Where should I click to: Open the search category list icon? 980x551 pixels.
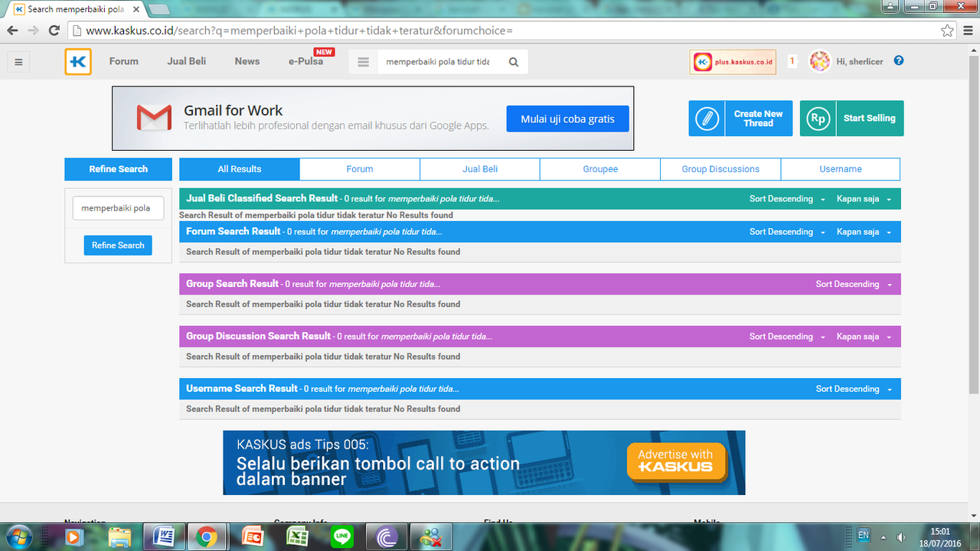[364, 62]
